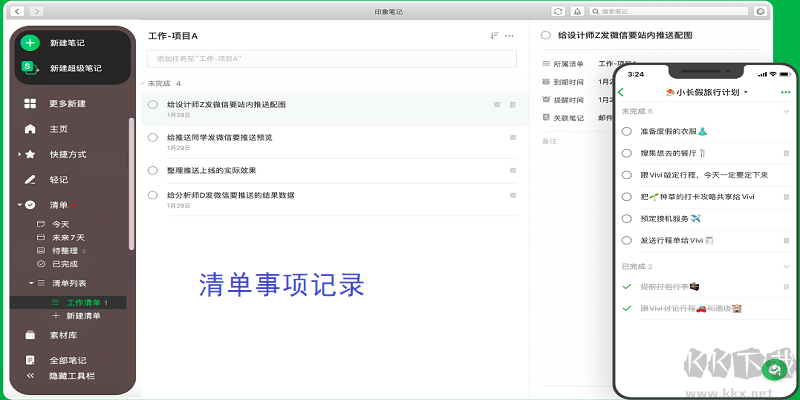This screenshot has width=800, height=400.
Task: Select the 已完成 list filter
Action: (64, 263)
